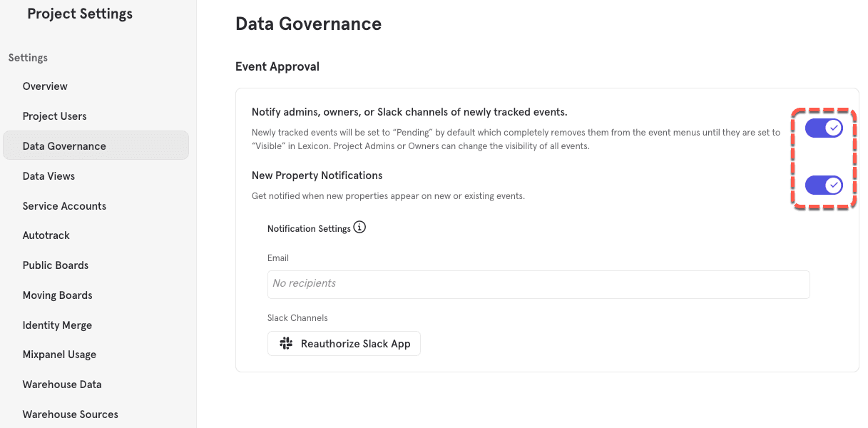Click the info icon next to Notification Settings
The height and width of the screenshot is (428, 868).
[360, 226]
